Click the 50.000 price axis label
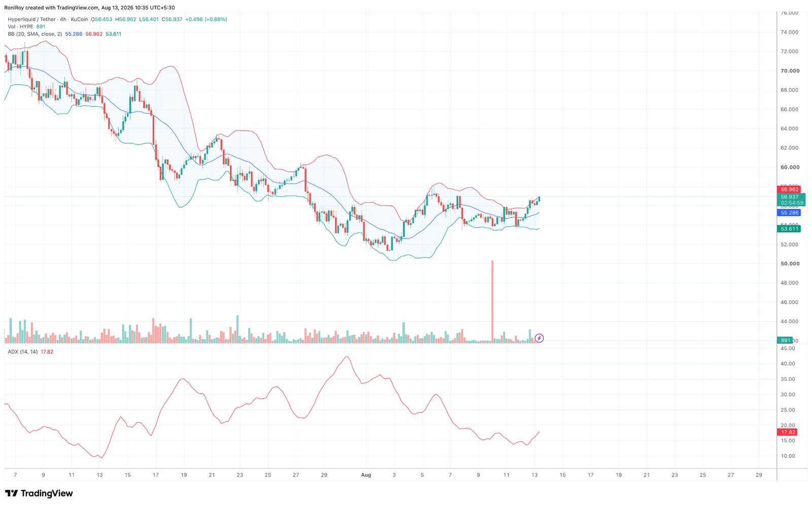 [790, 264]
